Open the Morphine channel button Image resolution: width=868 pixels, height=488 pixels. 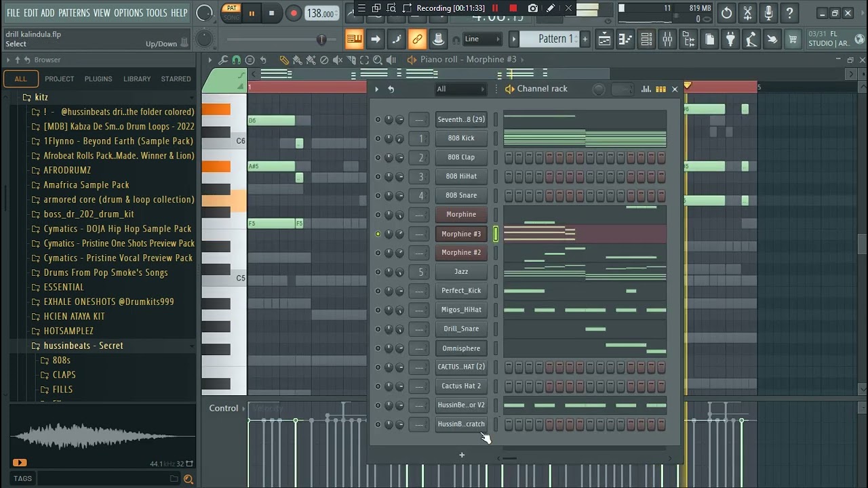coord(461,215)
